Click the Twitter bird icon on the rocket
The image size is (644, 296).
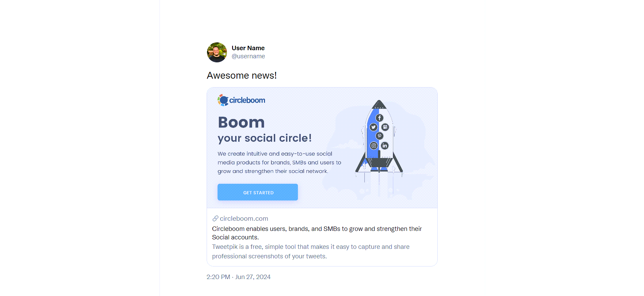tap(373, 127)
